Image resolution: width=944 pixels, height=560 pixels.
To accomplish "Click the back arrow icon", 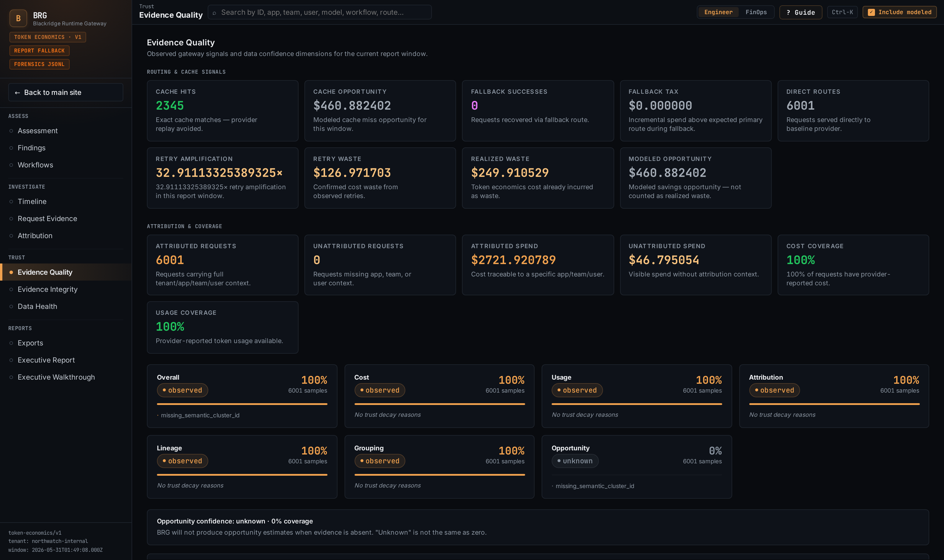I will 17,93.
